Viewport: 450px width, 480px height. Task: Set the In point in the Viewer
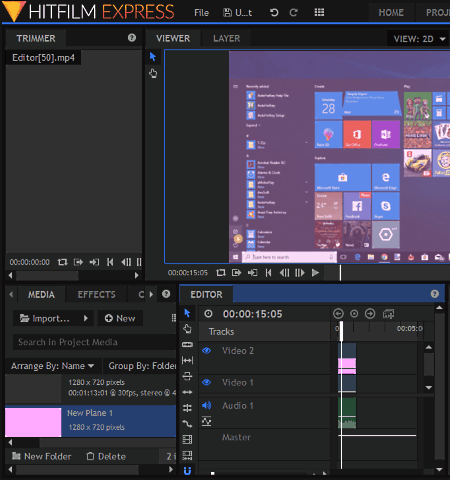click(236, 273)
